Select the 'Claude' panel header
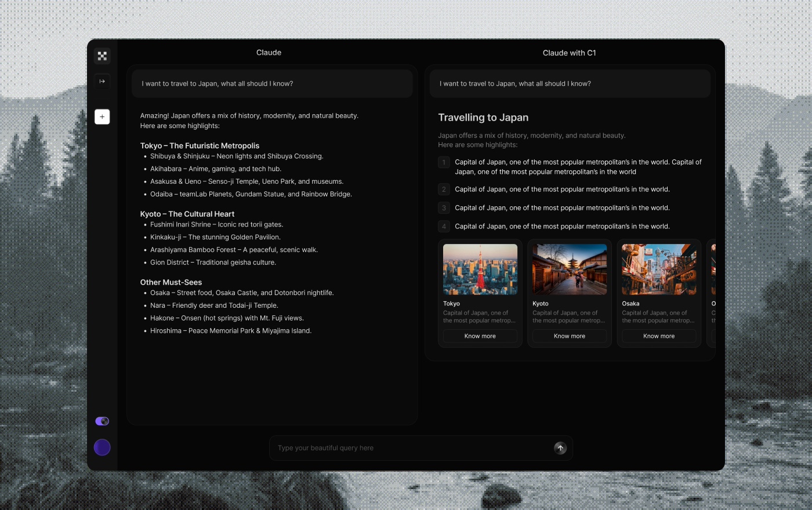The width and height of the screenshot is (812, 510). coord(269,53)
